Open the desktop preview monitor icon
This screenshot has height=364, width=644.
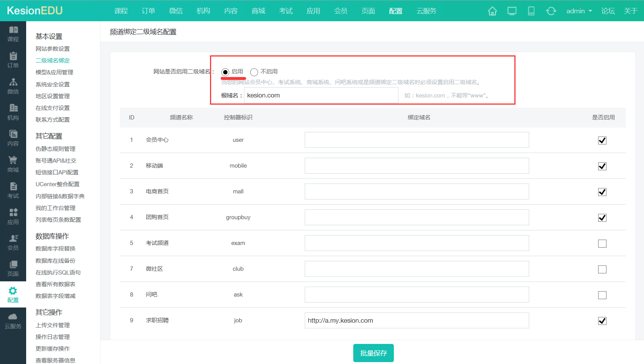512,11
